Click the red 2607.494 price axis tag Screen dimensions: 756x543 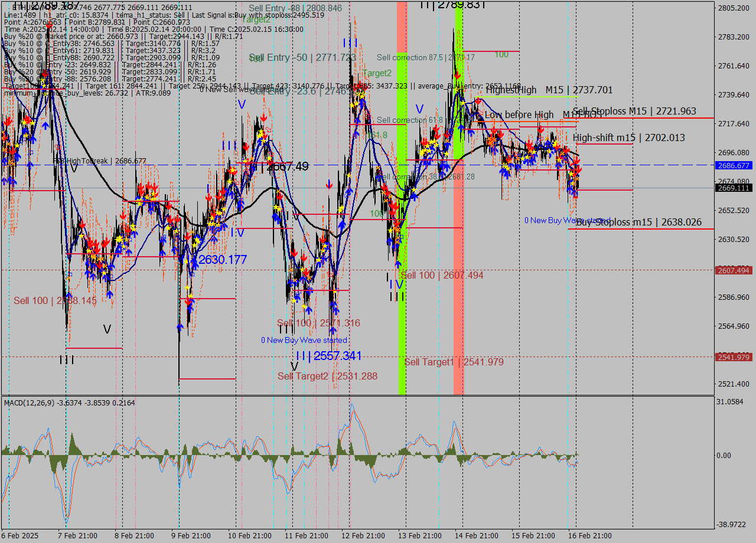(x=733, y=270)
